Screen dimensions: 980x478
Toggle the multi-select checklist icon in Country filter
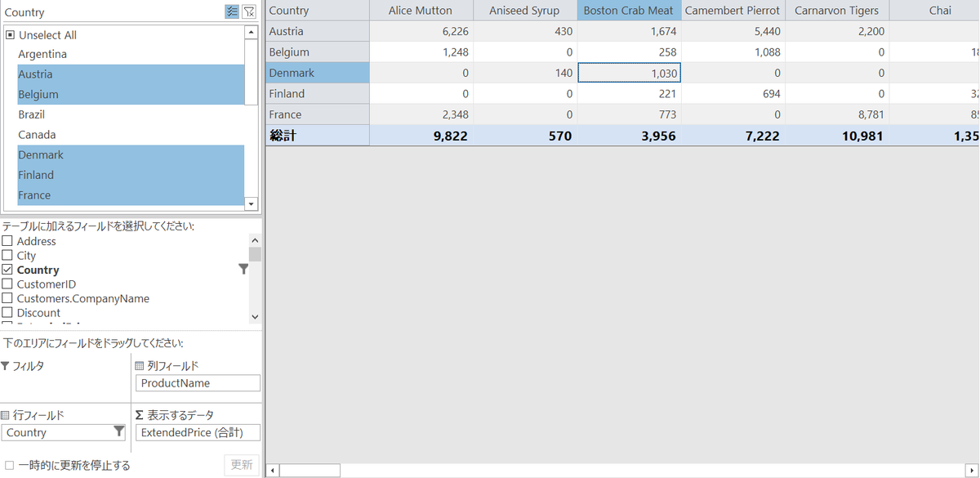click(x=232, y=11)
